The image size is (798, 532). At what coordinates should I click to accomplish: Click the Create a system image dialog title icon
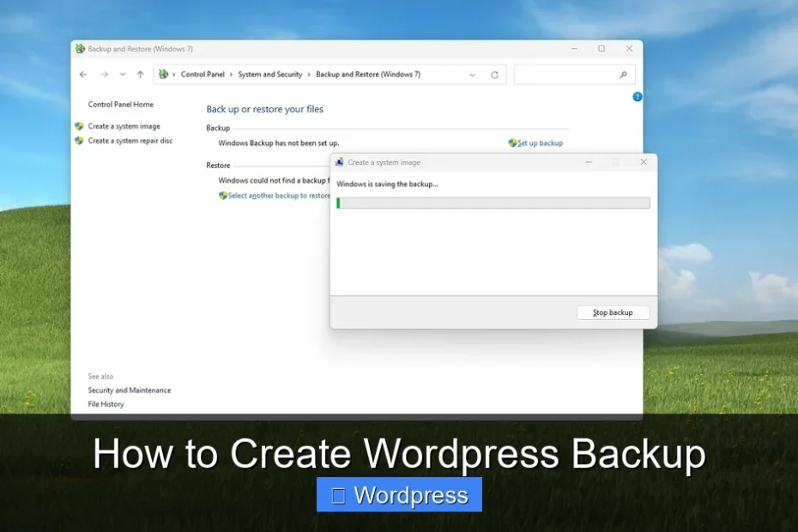(339, 161)
